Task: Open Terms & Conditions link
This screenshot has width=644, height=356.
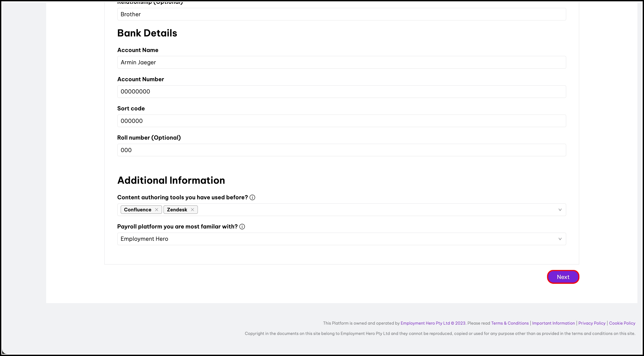Action: [510, 323]
